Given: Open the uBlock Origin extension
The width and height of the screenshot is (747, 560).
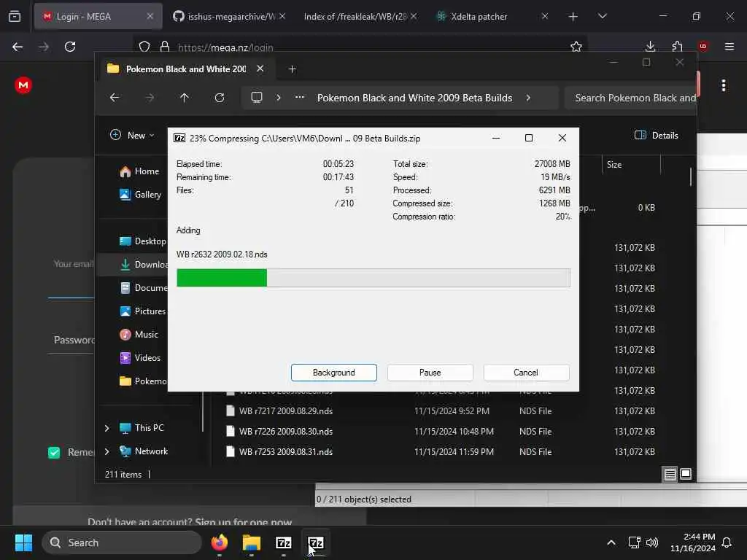Looking at the screenshot, I should coord(703,47).
